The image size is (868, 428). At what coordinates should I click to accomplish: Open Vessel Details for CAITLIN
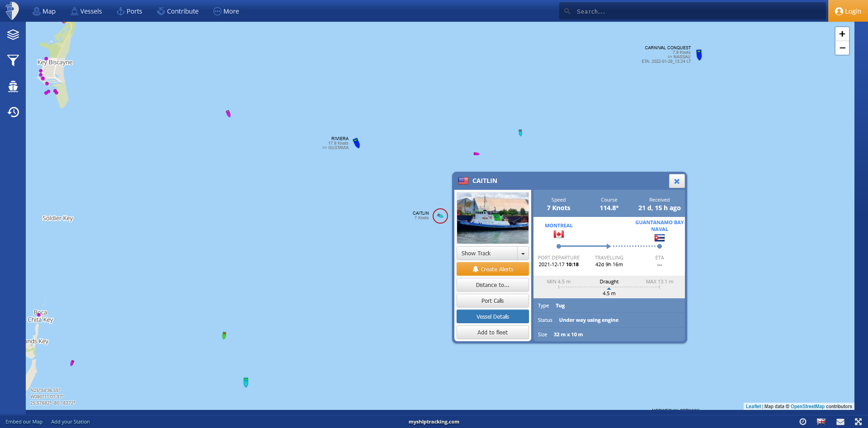click(493, 316)
